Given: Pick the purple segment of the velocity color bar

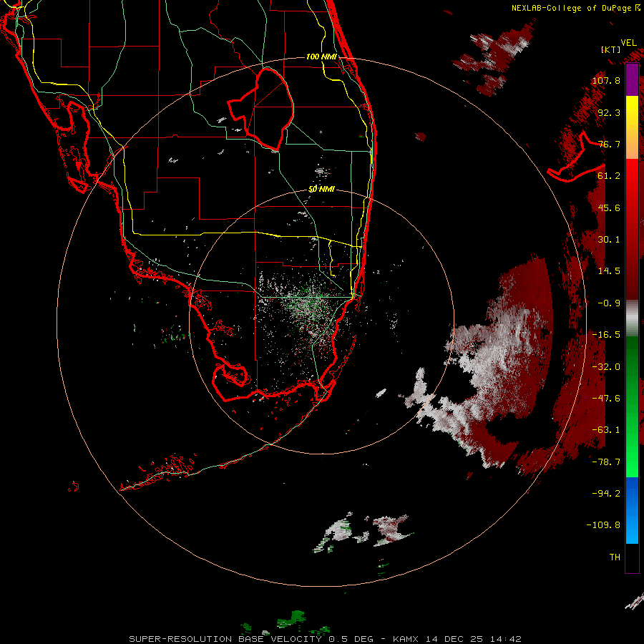Looking at the screenshot, I should 632,79.
